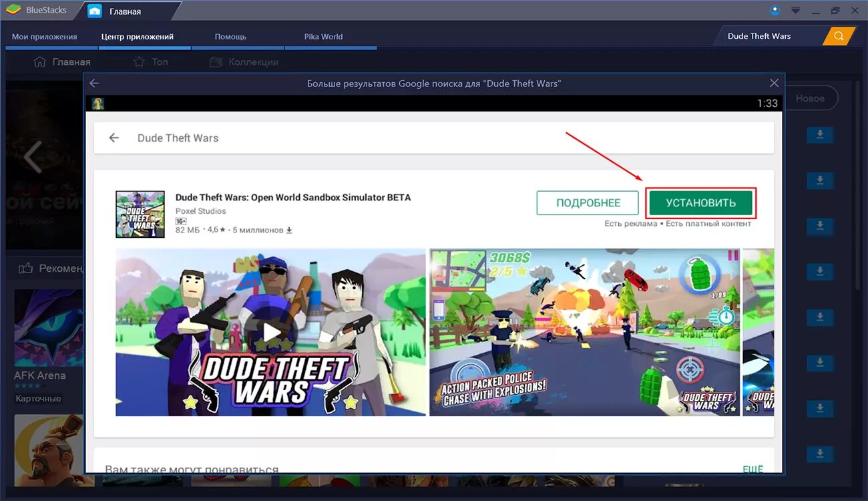The height and width of the screenshot is (501, 868).
Task: Go to Главная home section
Action: [61, 61]
